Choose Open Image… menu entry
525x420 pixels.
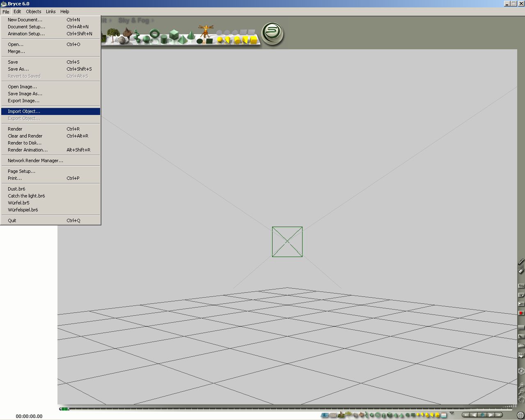(50, 87)
